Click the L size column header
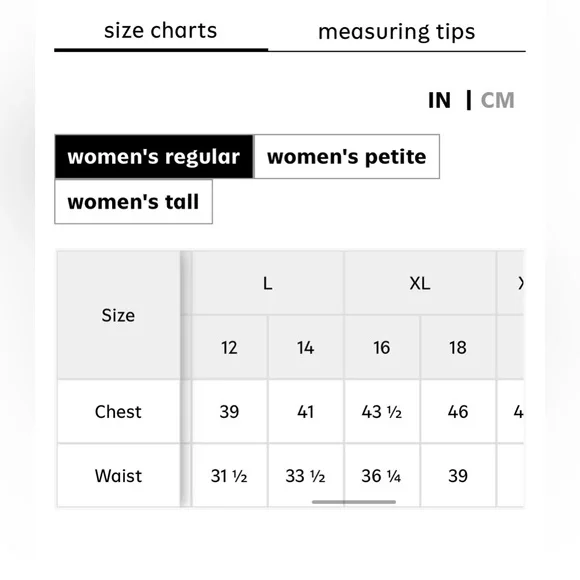580x580 pixels. [x=267, y=283]
